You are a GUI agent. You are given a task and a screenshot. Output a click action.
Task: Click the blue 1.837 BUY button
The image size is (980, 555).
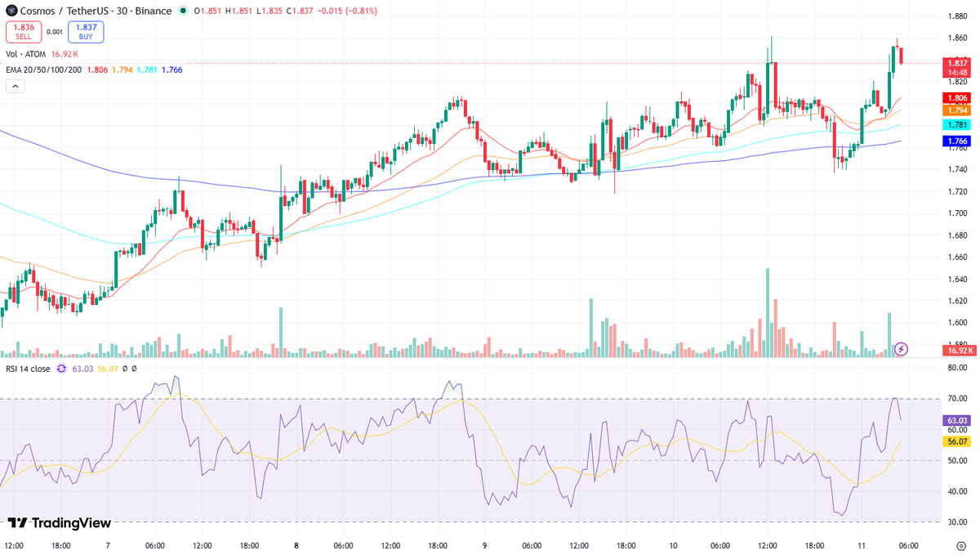(x=86, y=32)
